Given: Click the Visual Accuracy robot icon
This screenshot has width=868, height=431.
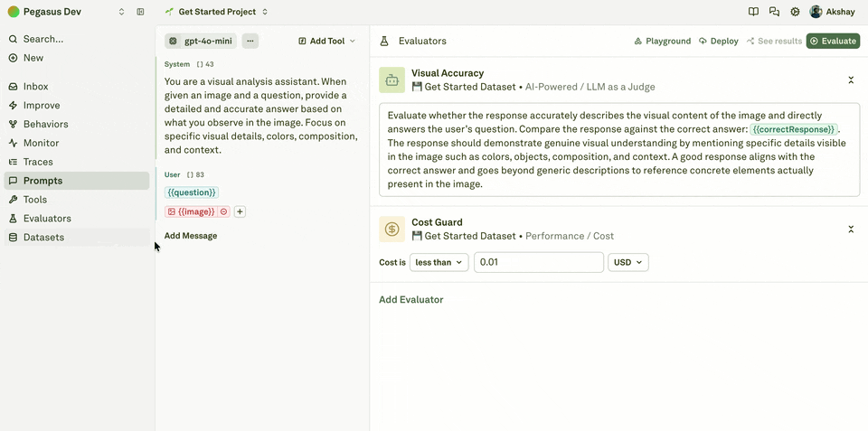Looking at the screenshot, I should [x=392, y=80].
